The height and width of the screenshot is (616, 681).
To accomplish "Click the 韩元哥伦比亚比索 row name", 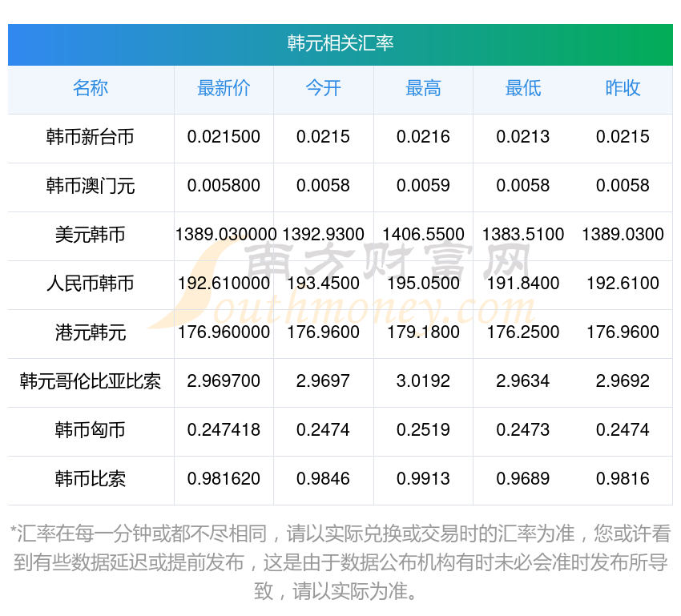I will [91, 381].
